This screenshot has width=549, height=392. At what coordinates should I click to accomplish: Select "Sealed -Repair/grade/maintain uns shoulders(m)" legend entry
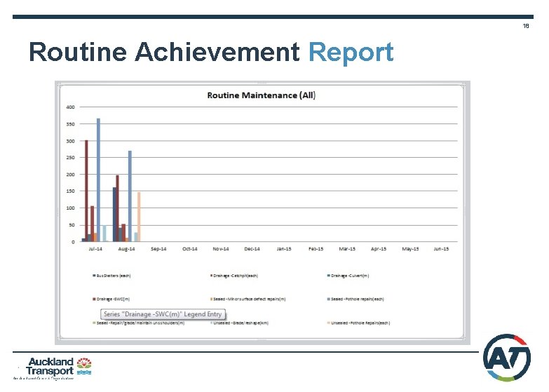click(x=138, y=323)
